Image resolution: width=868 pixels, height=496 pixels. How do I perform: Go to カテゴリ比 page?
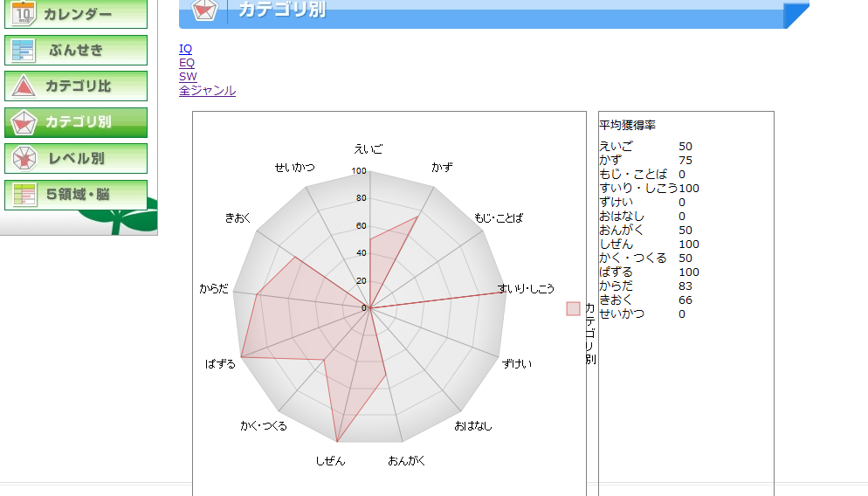pos(76,86)
